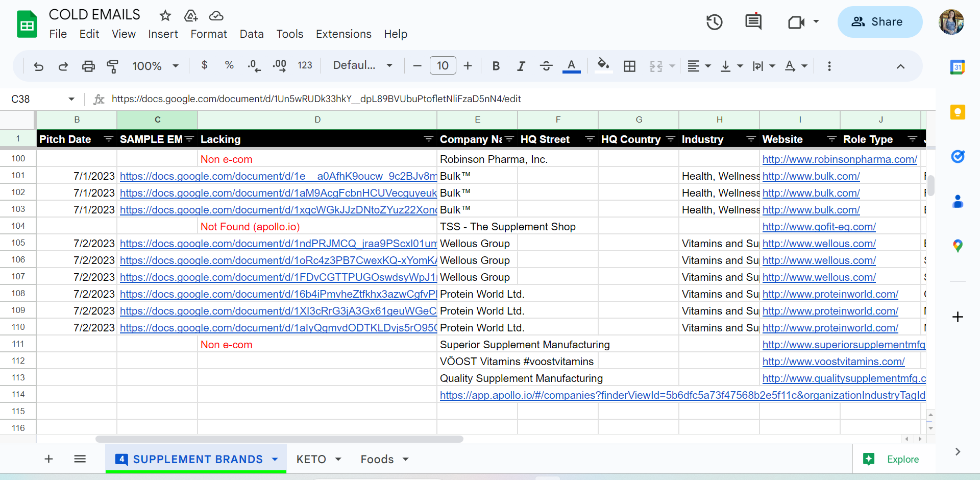This screenshot has height=480, width=980.
Task: Format selection as percent
Action: [x=229, y=65]
